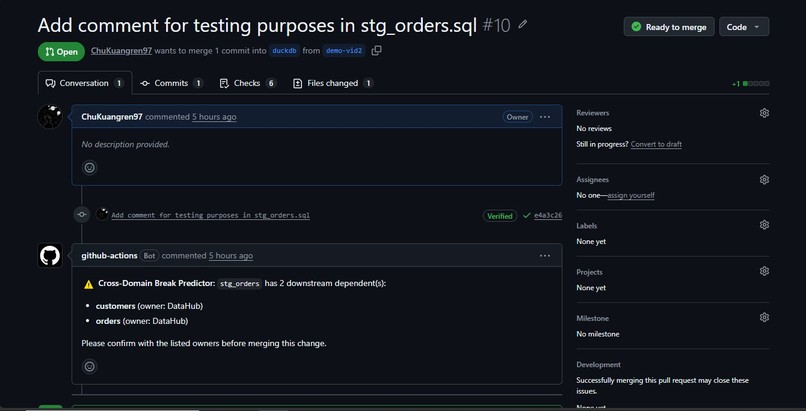
Task: Click Convert to draft link
Action: pyautogui.click(x=656, y=144)
